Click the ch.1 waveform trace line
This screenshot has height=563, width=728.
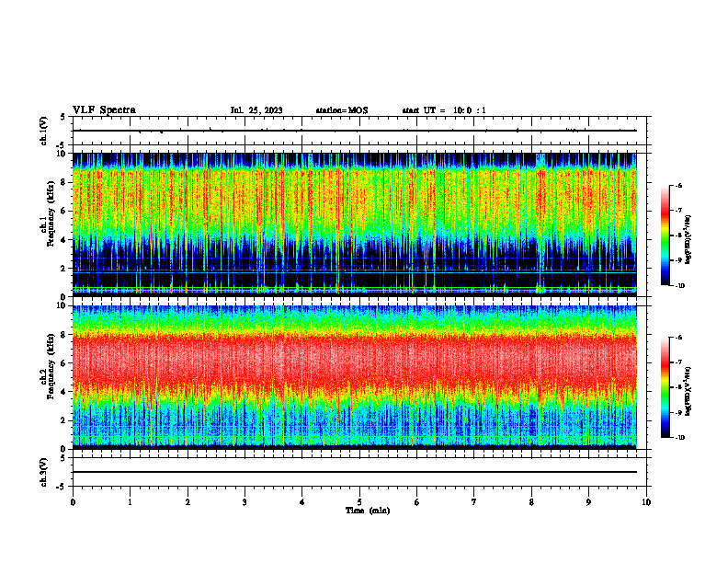[x=355, y=131]
